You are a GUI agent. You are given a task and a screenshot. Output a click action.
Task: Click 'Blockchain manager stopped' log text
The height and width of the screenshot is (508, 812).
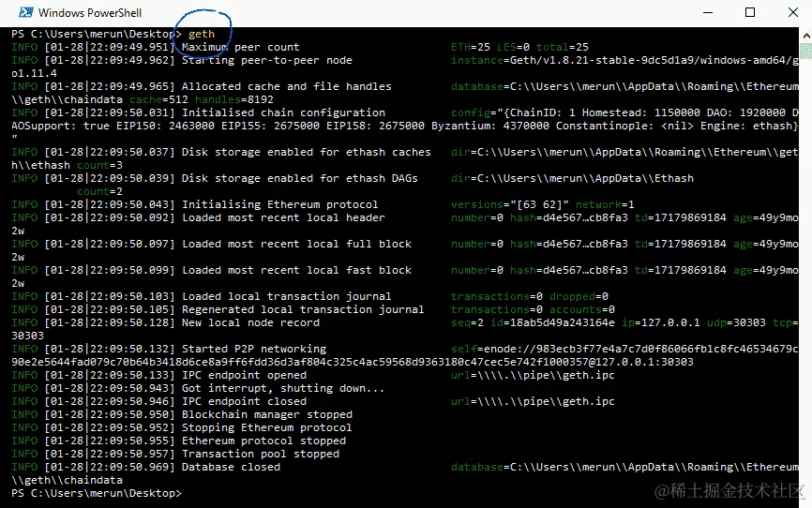pos(266,415)
